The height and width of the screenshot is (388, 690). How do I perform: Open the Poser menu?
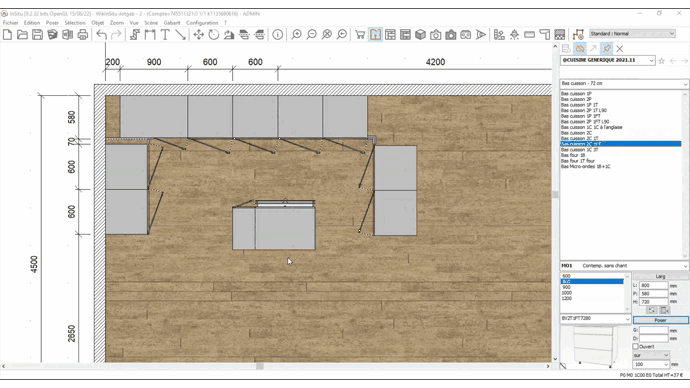coord(52,23)
